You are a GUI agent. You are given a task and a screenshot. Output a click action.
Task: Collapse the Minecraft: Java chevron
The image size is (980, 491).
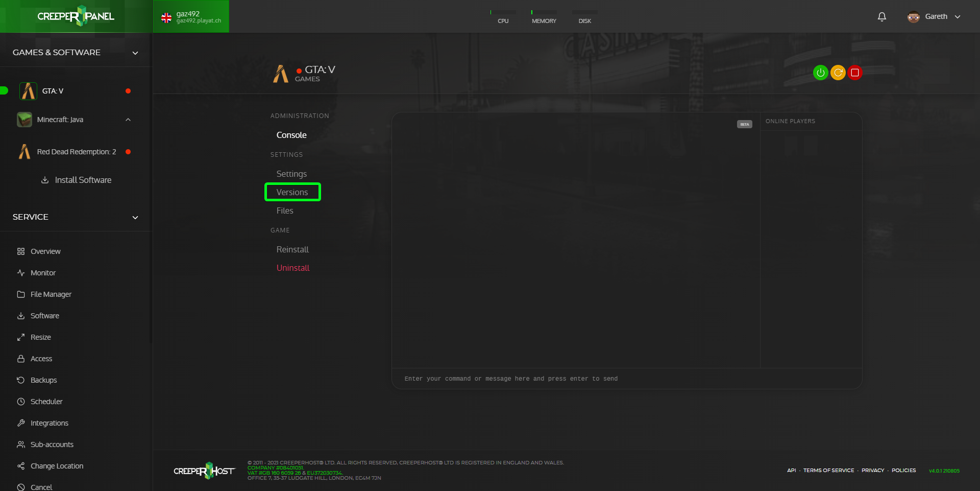point(128,120)
